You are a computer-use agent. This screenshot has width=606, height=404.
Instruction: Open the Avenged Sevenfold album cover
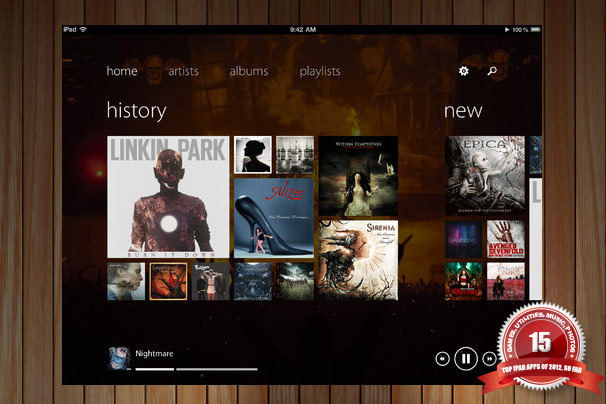click(x=506, y=239)
